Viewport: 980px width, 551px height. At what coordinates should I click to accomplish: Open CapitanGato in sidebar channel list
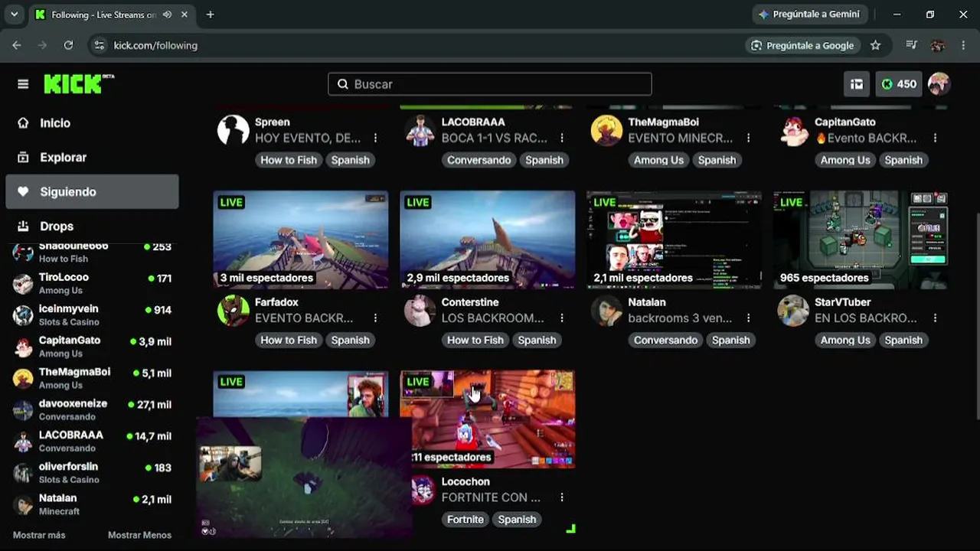point(92,347)
